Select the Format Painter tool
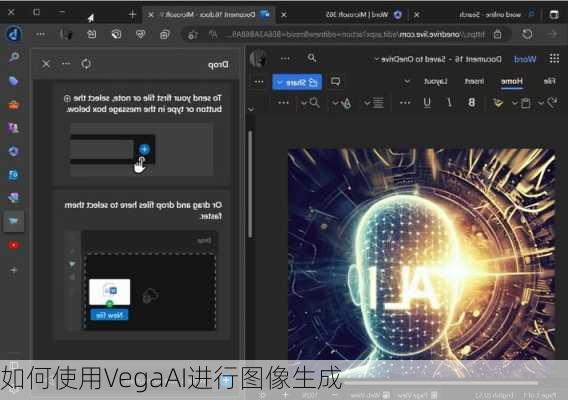This screenshot has height=400, width=568. (x=498, y=103)
